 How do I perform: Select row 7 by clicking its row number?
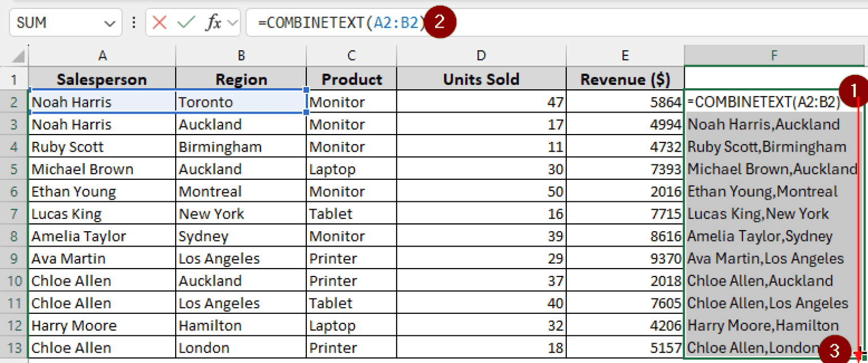(14, 213)
